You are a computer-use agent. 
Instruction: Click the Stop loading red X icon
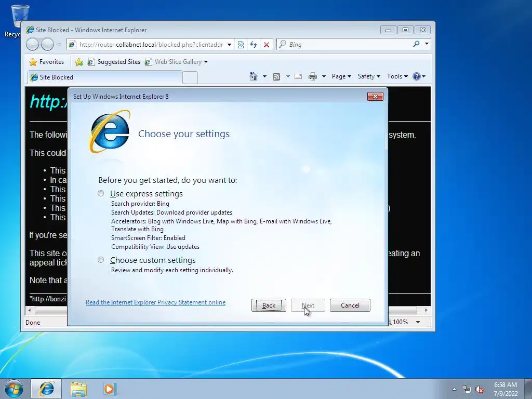click(x=267, y=45)
